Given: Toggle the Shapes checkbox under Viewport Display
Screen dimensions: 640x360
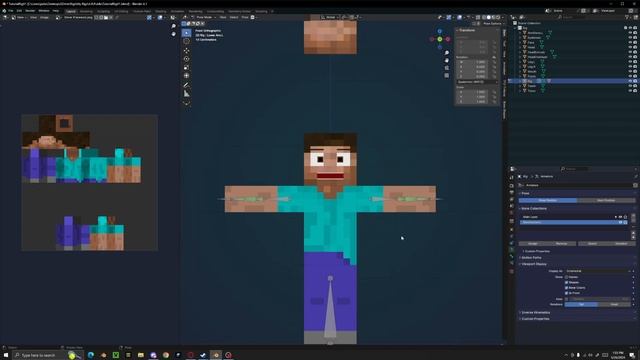Looking at the screenshot, I should pos(567,282).
